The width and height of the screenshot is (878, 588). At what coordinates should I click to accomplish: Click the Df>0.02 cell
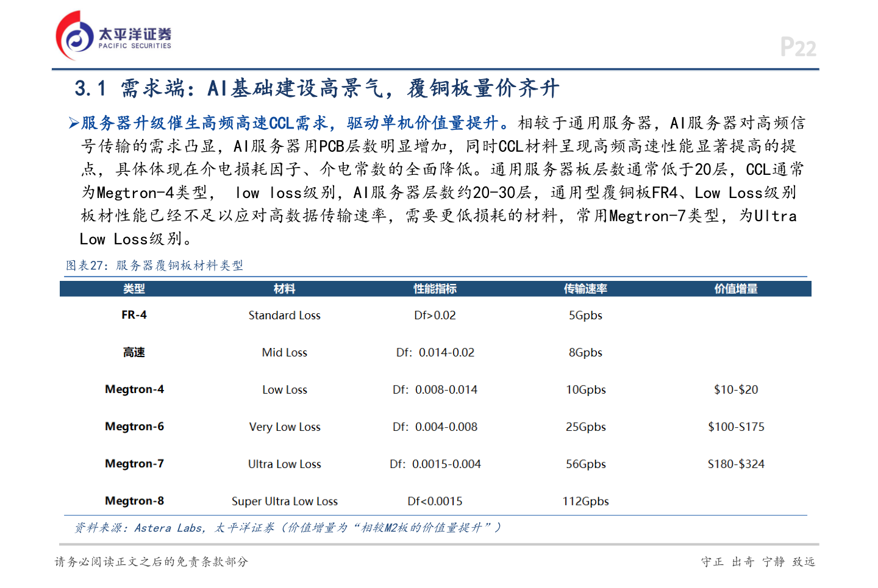[x=435, y=315]
